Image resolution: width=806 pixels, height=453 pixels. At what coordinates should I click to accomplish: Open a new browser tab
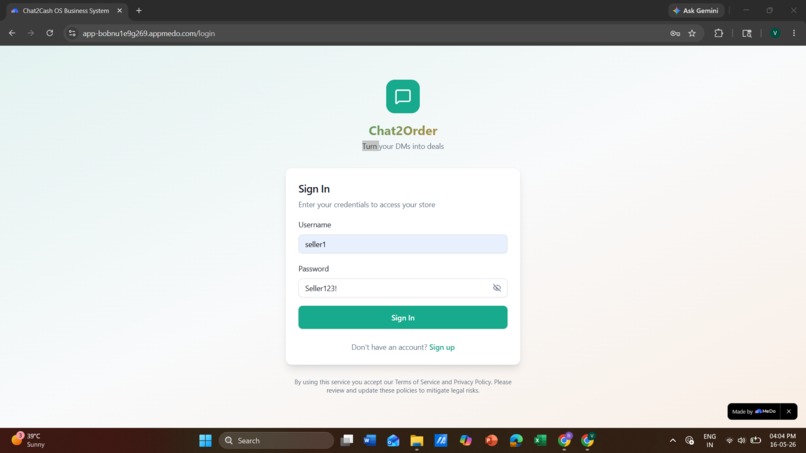coord(139,11)
